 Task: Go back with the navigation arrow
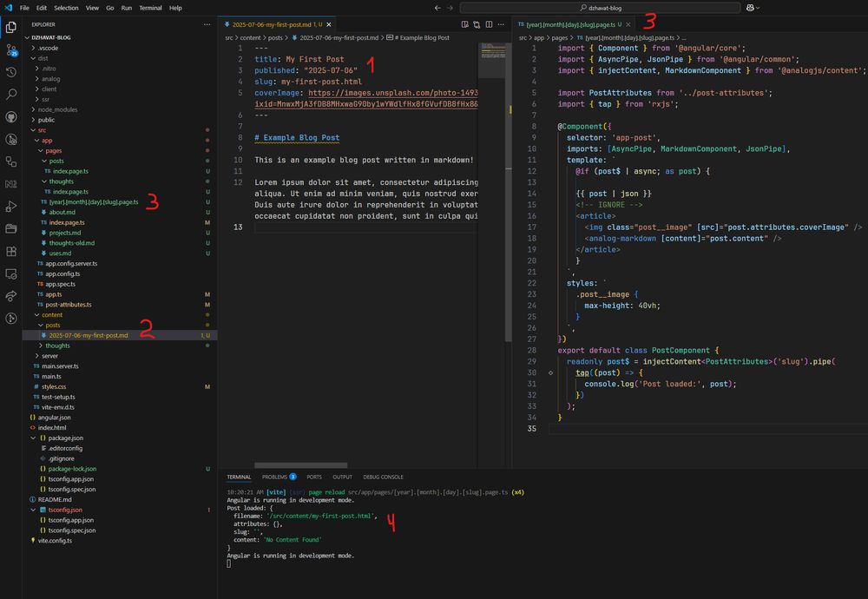tap(437, 8)
